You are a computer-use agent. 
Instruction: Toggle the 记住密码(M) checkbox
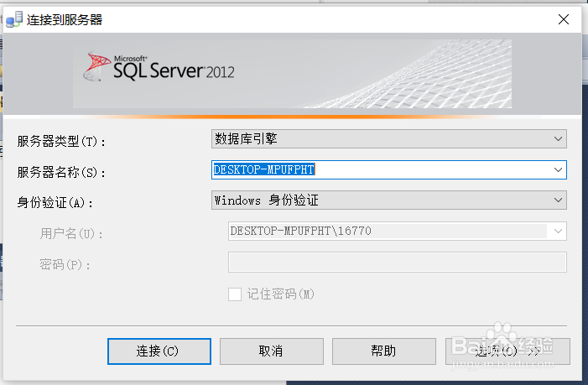pos(235,294)
